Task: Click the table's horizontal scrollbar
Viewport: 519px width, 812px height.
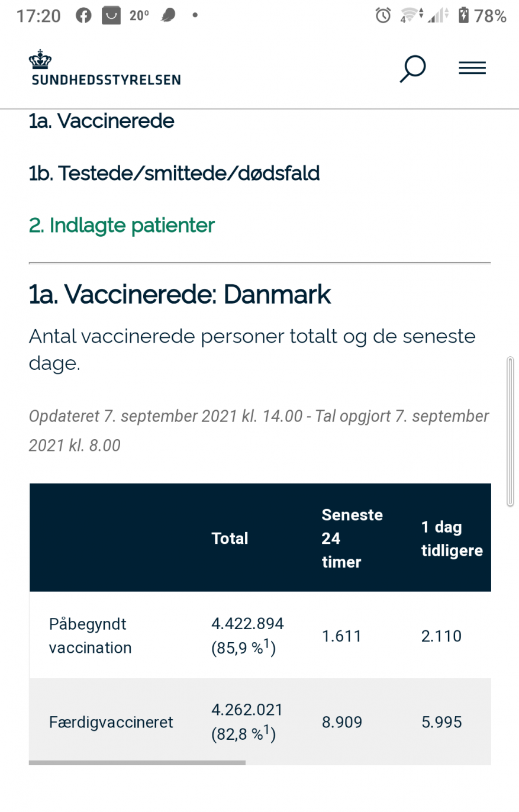Action: click(137, 763)
